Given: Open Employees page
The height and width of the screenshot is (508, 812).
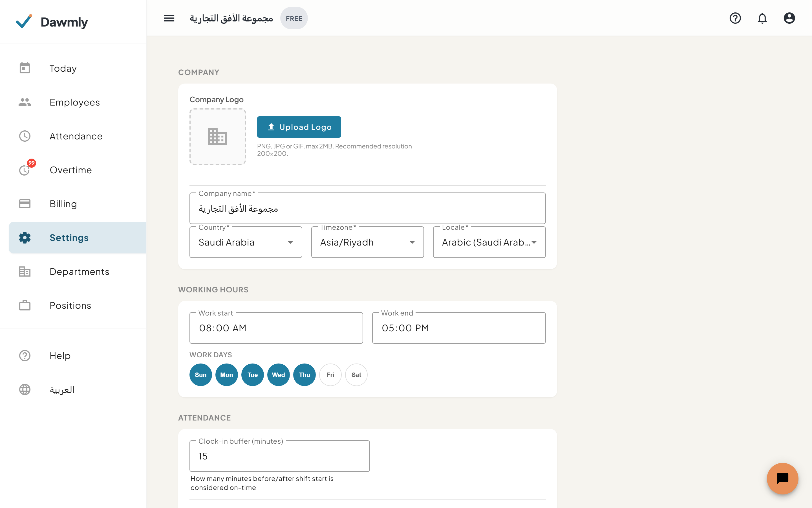Looking at the screenshot, I should click(x=78, y=102).
